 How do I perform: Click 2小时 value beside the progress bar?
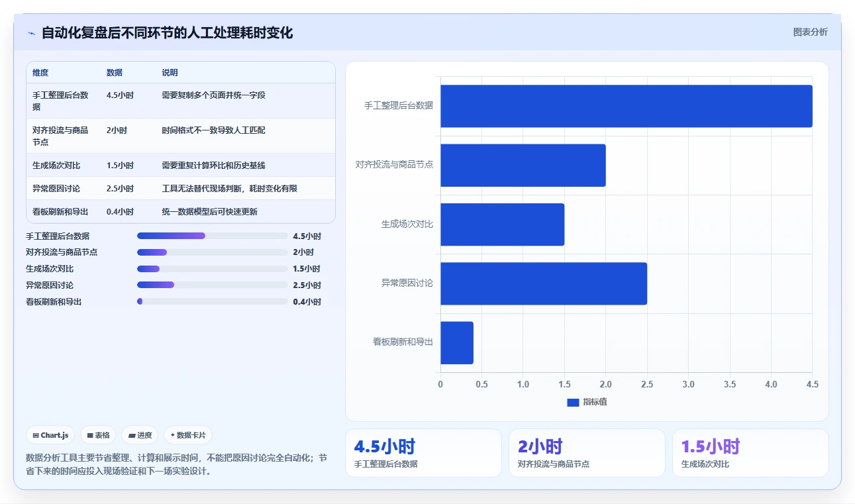coord(303,252)
